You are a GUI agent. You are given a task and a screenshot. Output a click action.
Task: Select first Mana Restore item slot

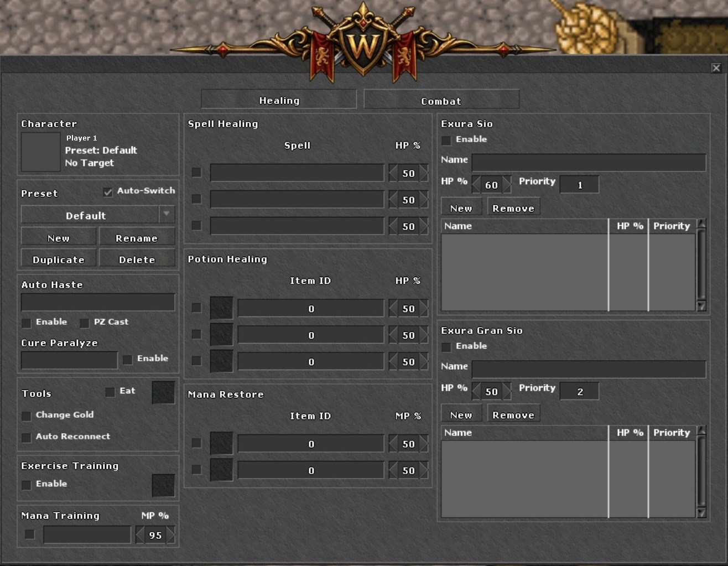pos(221,444)
